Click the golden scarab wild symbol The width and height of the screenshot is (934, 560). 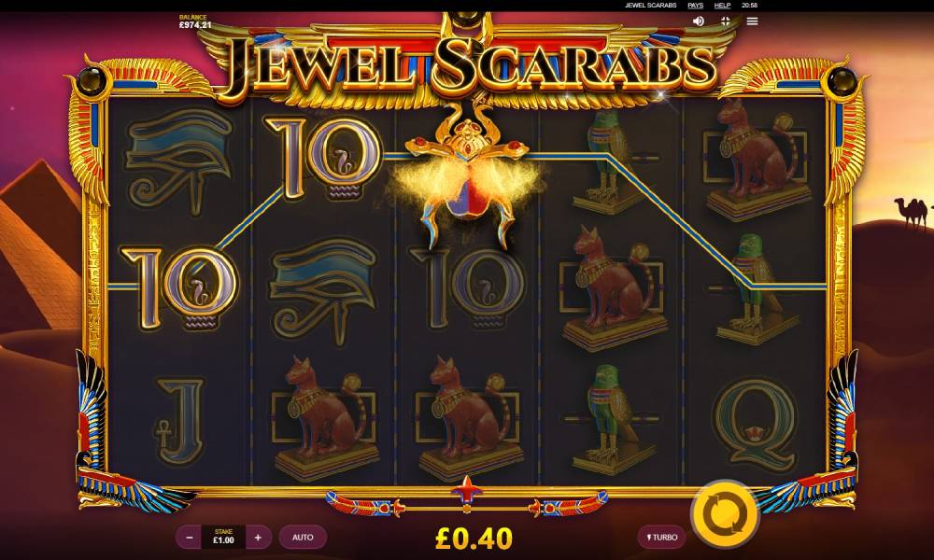click(468, 174)
